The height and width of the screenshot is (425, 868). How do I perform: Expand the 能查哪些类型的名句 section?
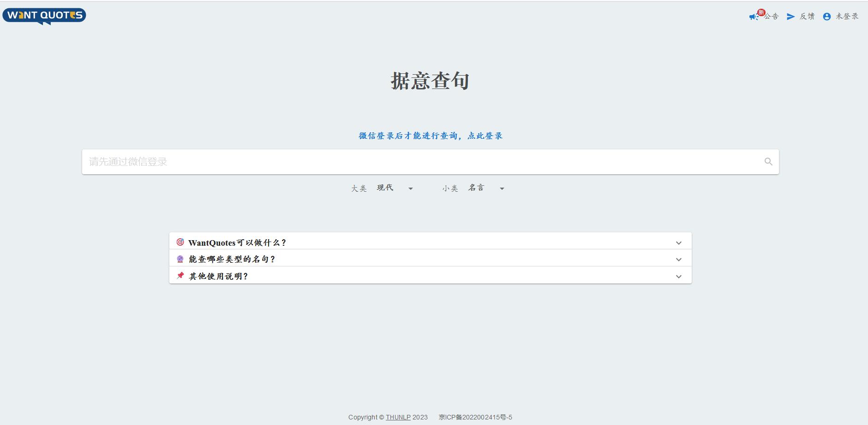[x=678, y=259]
